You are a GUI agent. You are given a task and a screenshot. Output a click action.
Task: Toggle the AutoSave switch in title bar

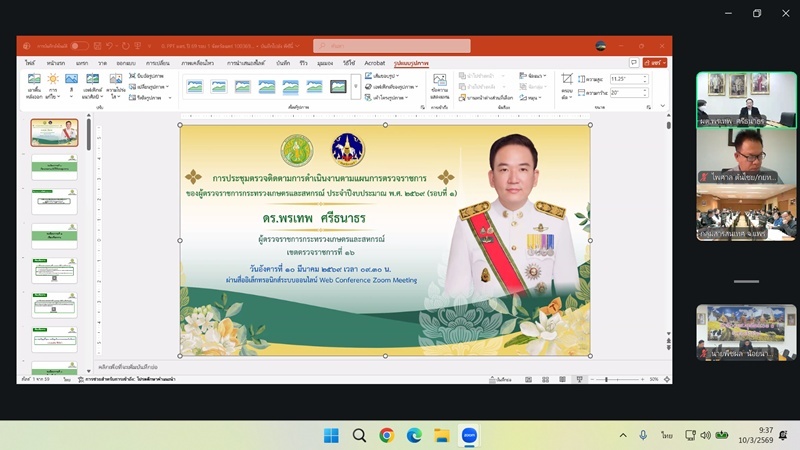click(78, 46)
